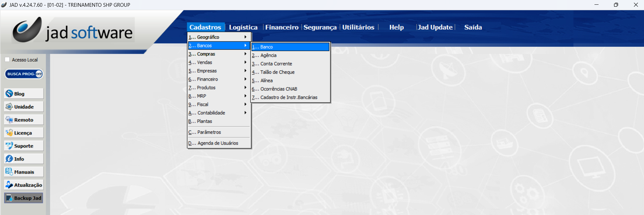Open the Licença key icon
The width and height of the screenshot is (644, 215).
click(9, 133)
